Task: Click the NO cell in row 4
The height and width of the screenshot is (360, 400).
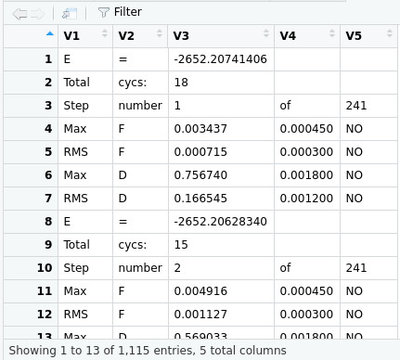Action: point(370,129)
